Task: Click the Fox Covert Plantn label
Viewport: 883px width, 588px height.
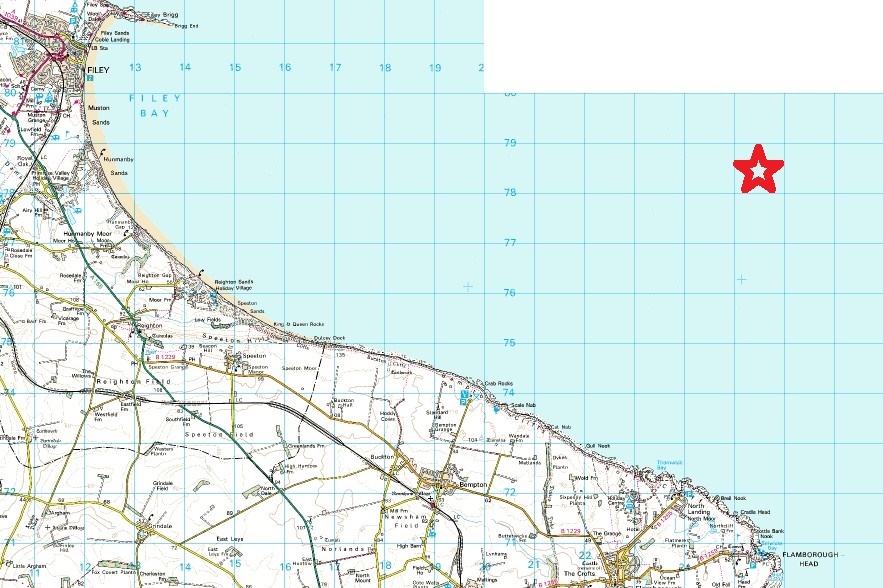Action: pyautogui.click(x=113, y=573)
